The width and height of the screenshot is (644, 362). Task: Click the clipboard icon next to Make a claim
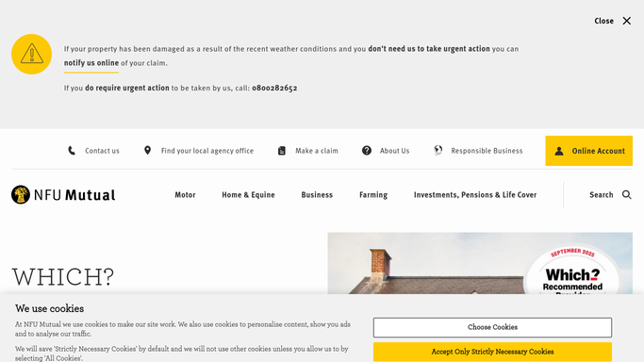pos(282,151)
